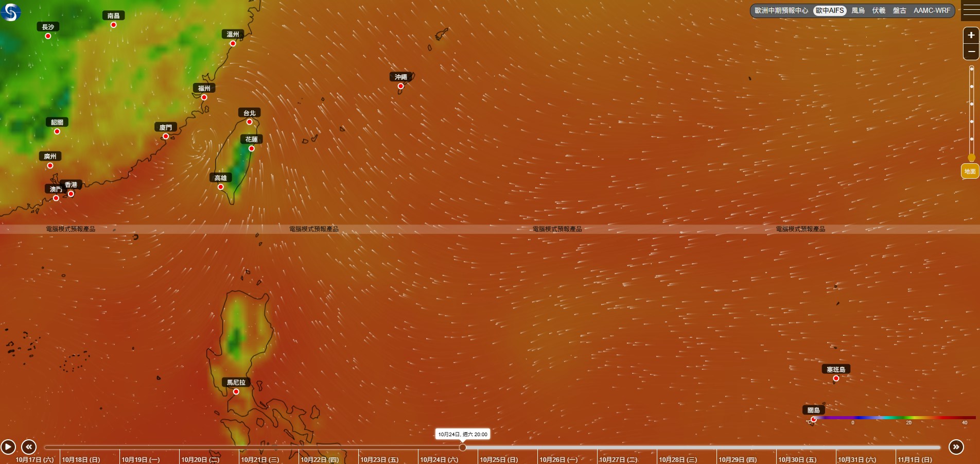Jump to 10月22日 (四) on timeline

(320, 459)
